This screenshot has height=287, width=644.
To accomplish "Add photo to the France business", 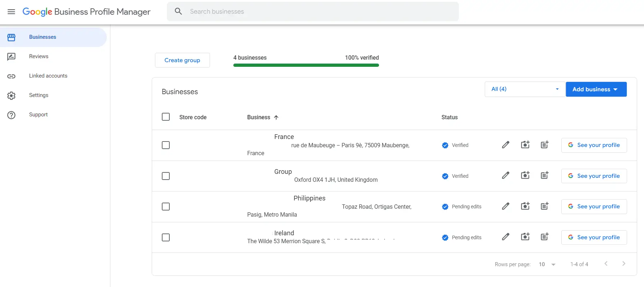I will pos(525,145).
